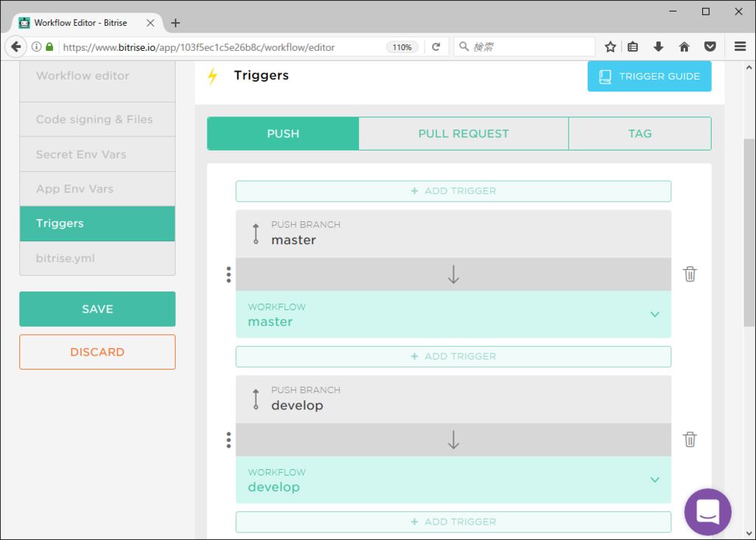756x540 pixels.
Task: Click the browser URL address bar
Action: [x=221, y=47]
